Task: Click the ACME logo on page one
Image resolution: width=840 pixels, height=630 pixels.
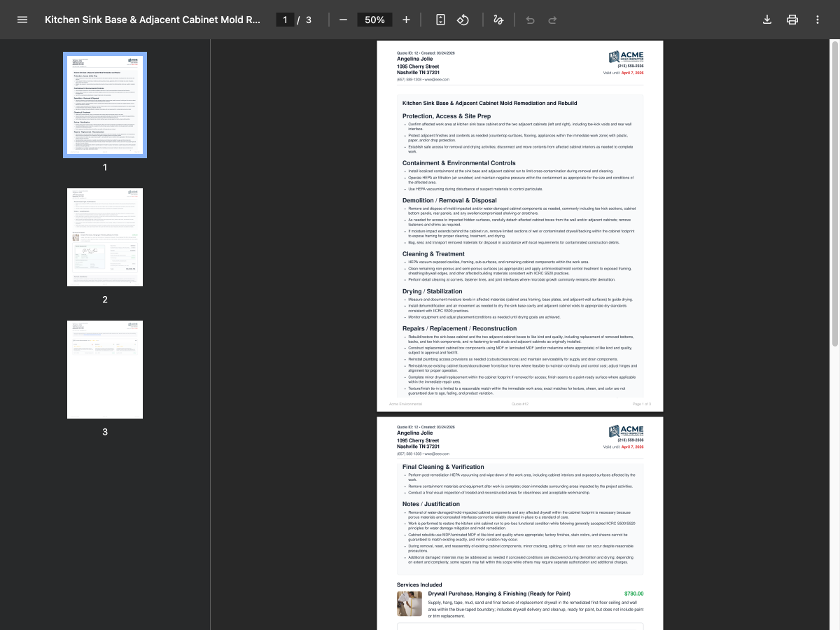Action: 626,57
